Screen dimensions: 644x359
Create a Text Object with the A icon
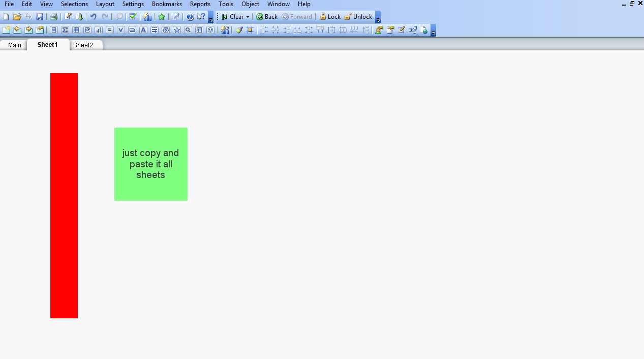[143, 30]
